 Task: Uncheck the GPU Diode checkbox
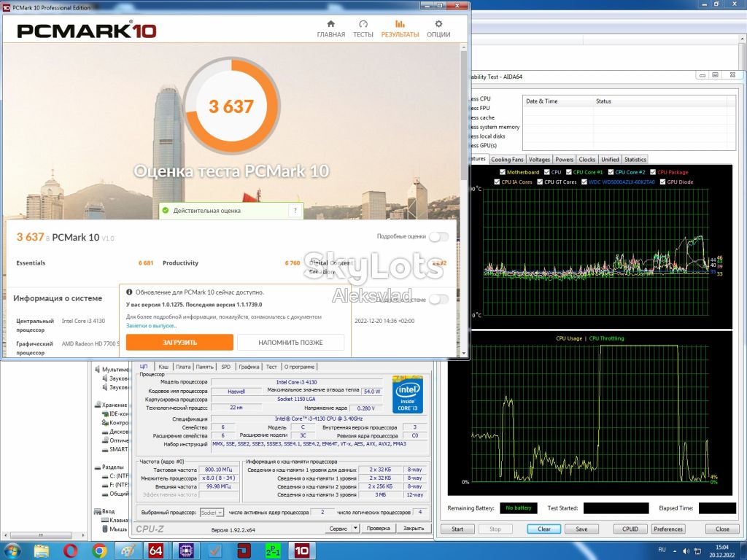click(662, 182)
